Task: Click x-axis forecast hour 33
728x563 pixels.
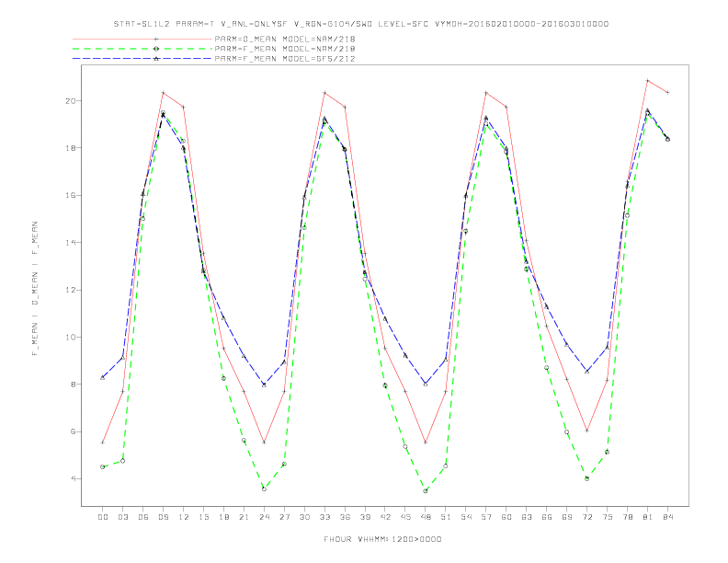Action: tap(324, 517)
